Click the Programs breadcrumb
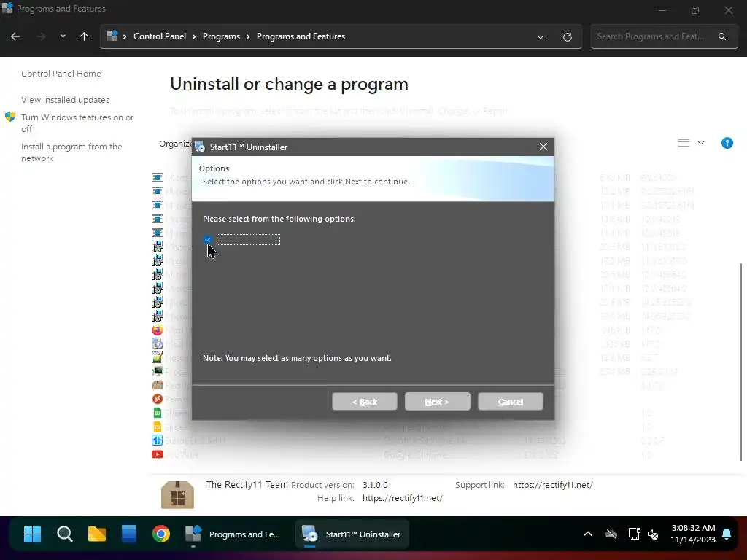The image size is (747, 560). 221,36
